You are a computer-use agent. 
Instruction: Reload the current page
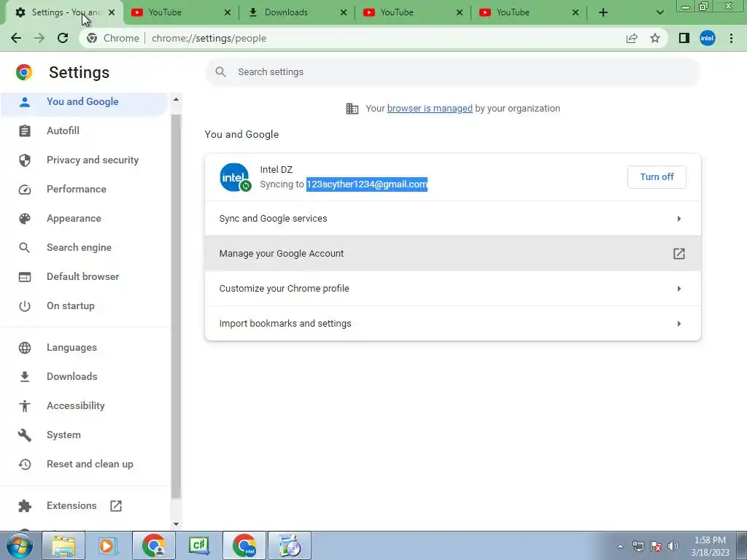63,38
